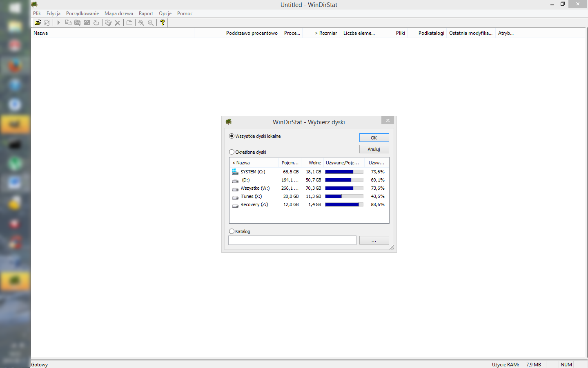Click the (D:) drive icon

(235, 180)
